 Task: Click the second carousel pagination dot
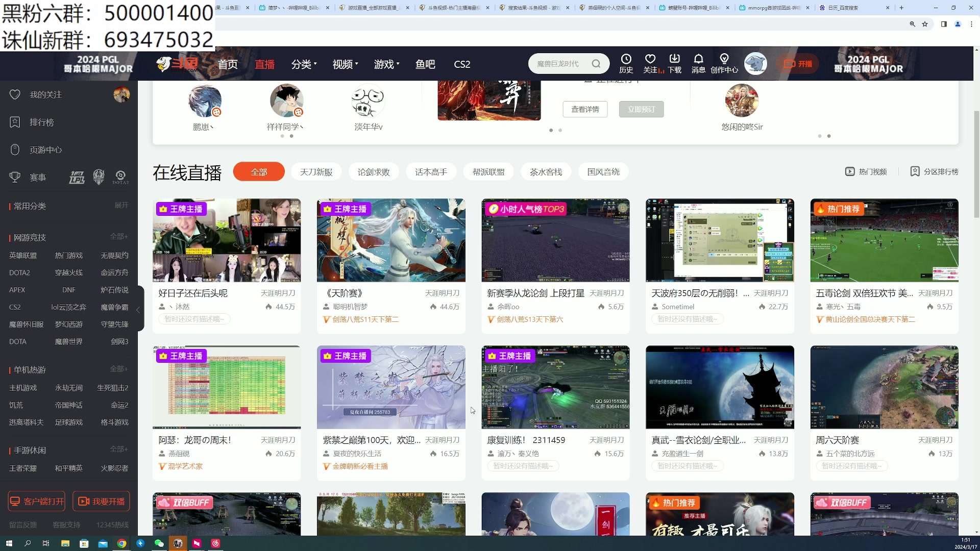point(560,130)
